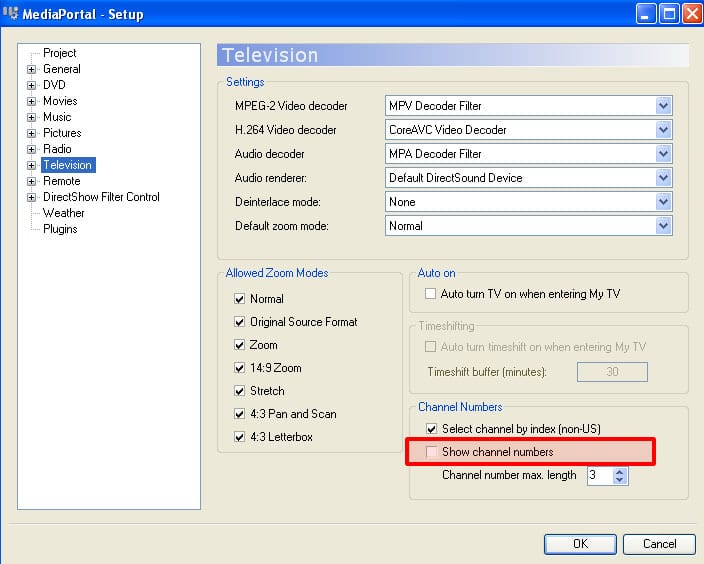Increase channel number max length
The image size is (704, 564).
pos(620,471)
